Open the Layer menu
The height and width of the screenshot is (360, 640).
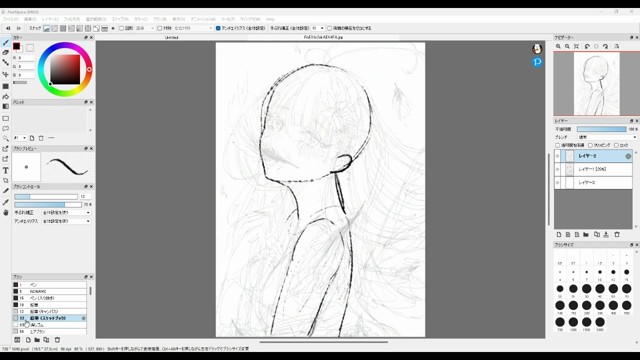pos(50,19)
